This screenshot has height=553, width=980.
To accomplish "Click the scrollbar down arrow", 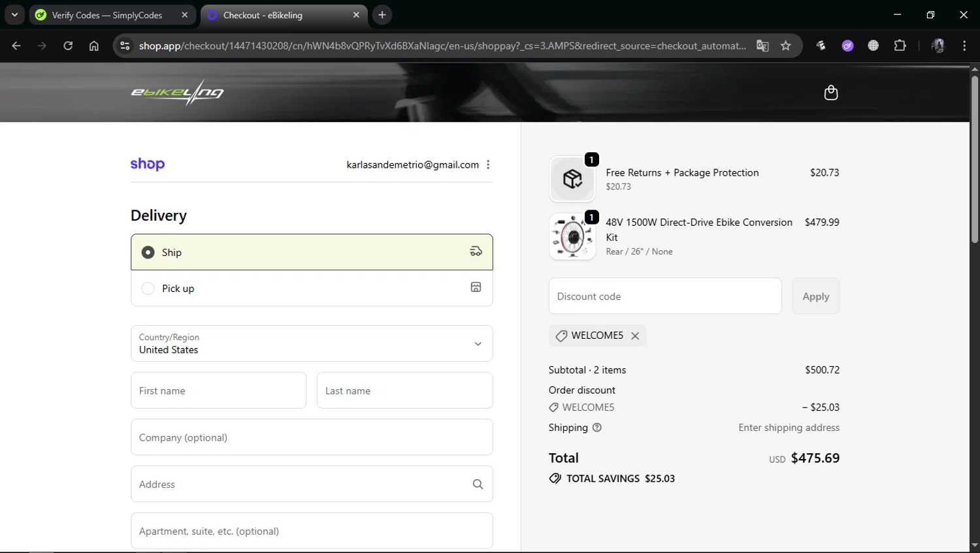I will [974, 545].
